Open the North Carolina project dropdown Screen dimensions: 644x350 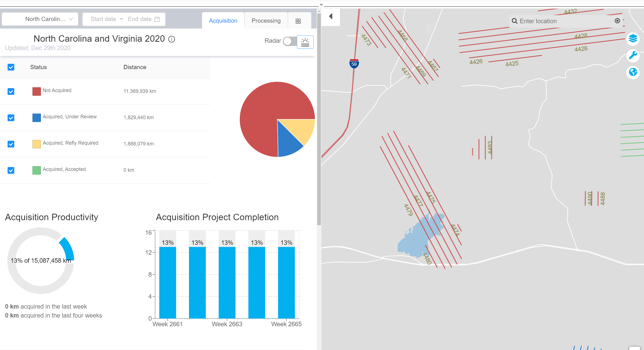[x=40, y=19]
